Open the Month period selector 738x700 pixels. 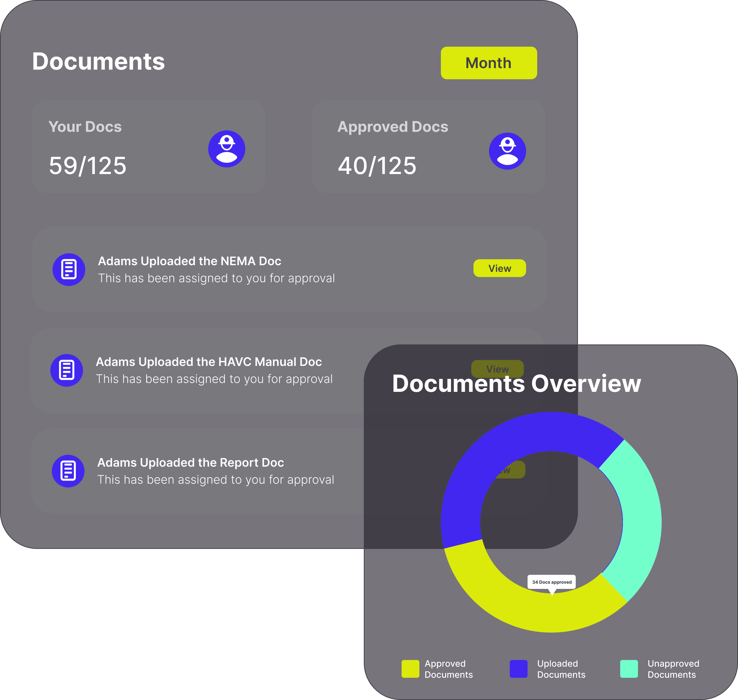click(489, 63)
